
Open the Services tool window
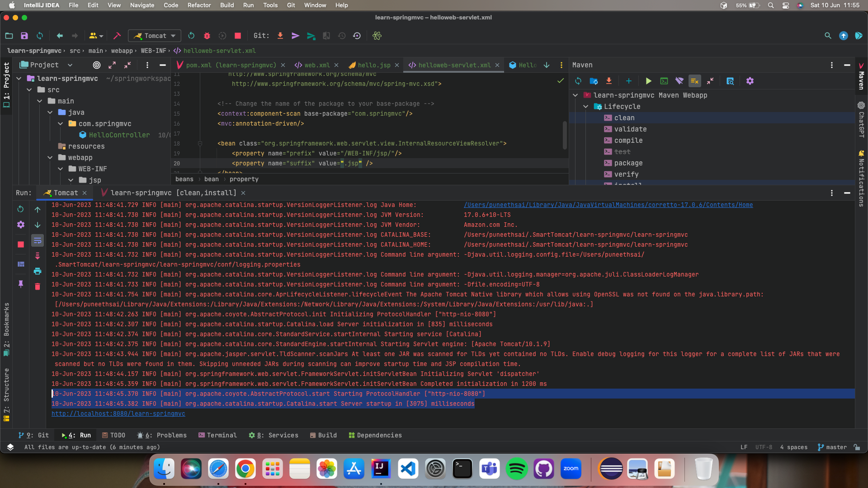coord(274,435)
